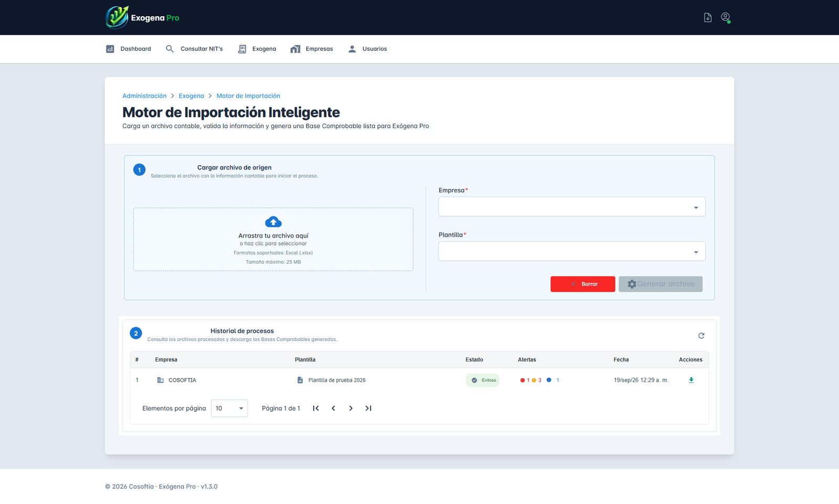This screenshot has height=504, width=839.
Task: Click the red Borrar button
Action: pos(583,284)
